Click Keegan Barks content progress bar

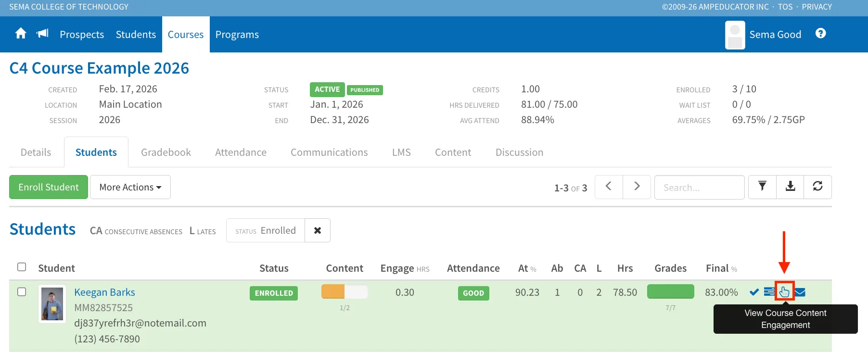345,291
